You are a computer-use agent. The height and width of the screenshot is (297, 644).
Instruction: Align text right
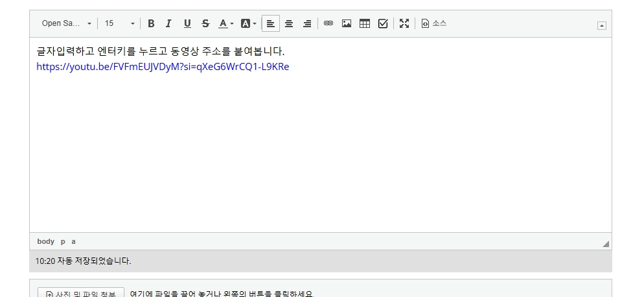(307, 23)
